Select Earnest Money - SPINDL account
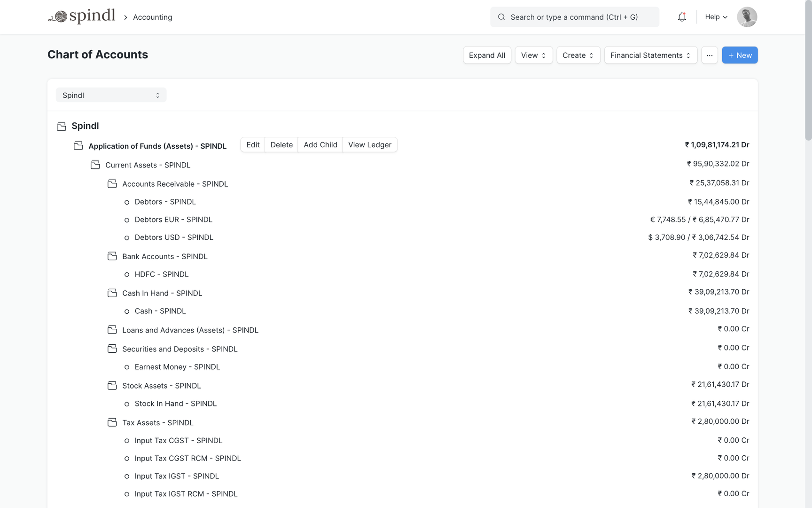 tap(177, 367)
